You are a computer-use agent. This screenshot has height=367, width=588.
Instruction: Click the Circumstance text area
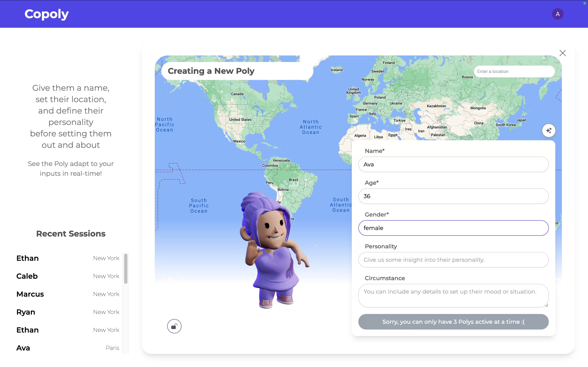453,295
